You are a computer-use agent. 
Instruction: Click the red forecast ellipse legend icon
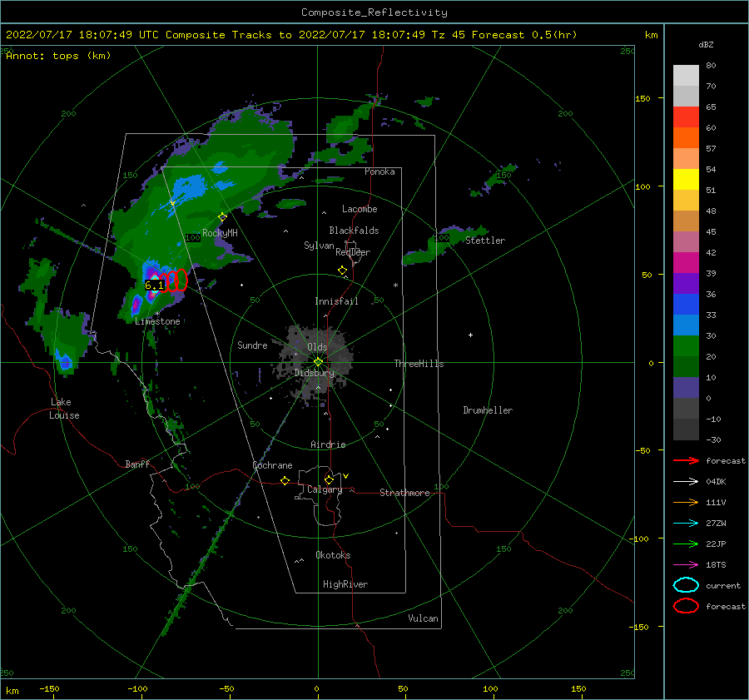click(x=686, y=606)
